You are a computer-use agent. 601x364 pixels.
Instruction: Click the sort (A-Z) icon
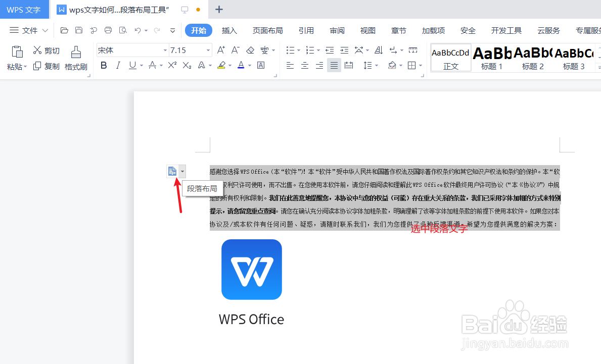tap(379, 50)
